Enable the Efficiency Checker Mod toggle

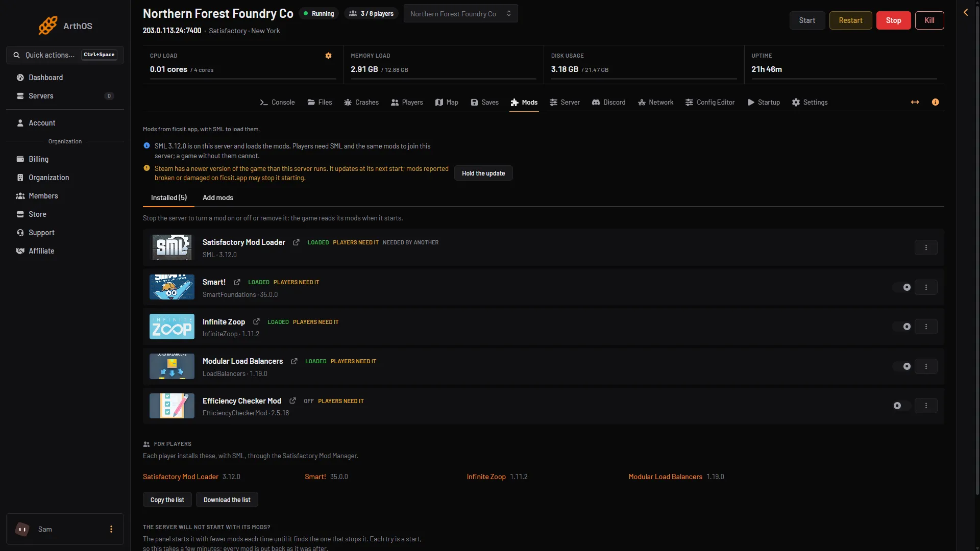902,406
